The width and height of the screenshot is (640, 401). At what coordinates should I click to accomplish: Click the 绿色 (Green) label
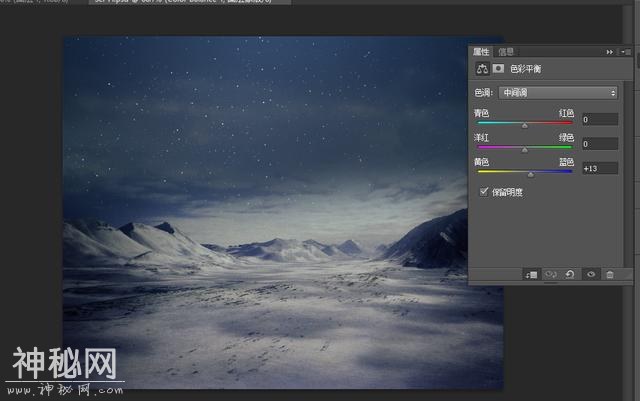pos(566,138)
